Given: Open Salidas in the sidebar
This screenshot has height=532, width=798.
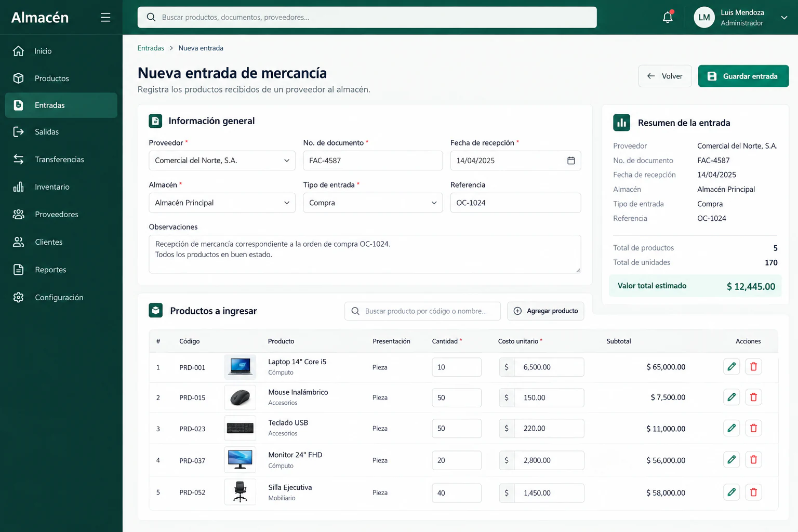Looking at the screenshot, I should tap(61, 132).
